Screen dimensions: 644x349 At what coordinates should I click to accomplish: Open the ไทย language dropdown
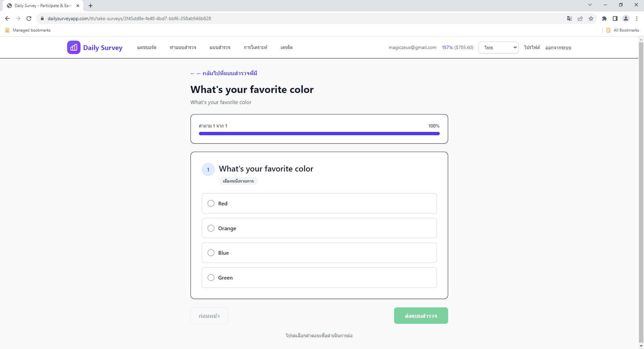point(498,48)
